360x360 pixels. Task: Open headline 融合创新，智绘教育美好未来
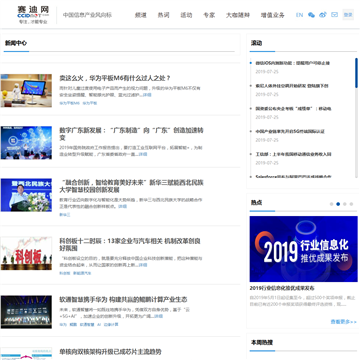point(132,186)
